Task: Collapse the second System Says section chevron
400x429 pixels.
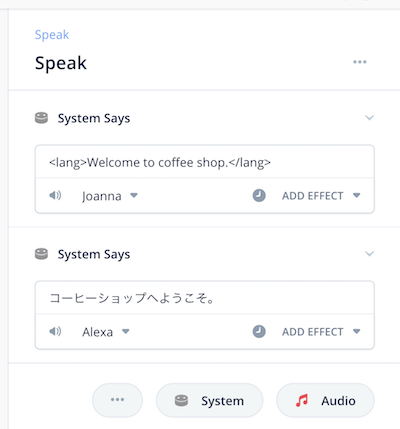Action: pyautogui.click(x=369, y=254)
